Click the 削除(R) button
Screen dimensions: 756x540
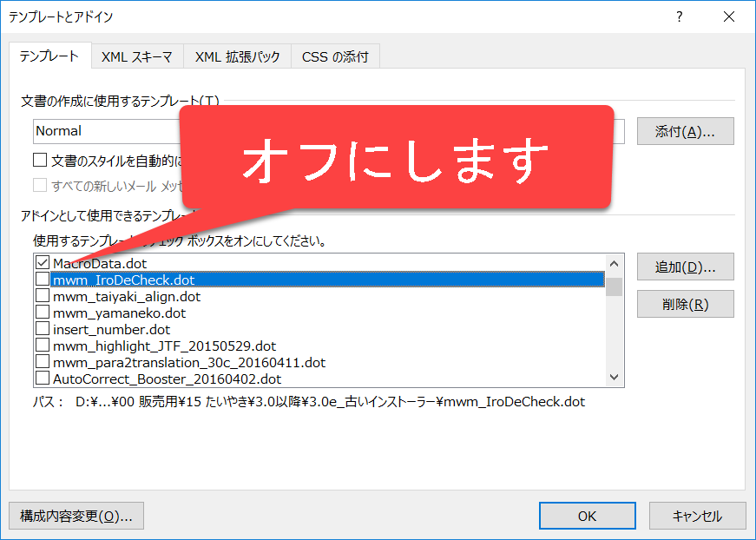pos(685,304)
